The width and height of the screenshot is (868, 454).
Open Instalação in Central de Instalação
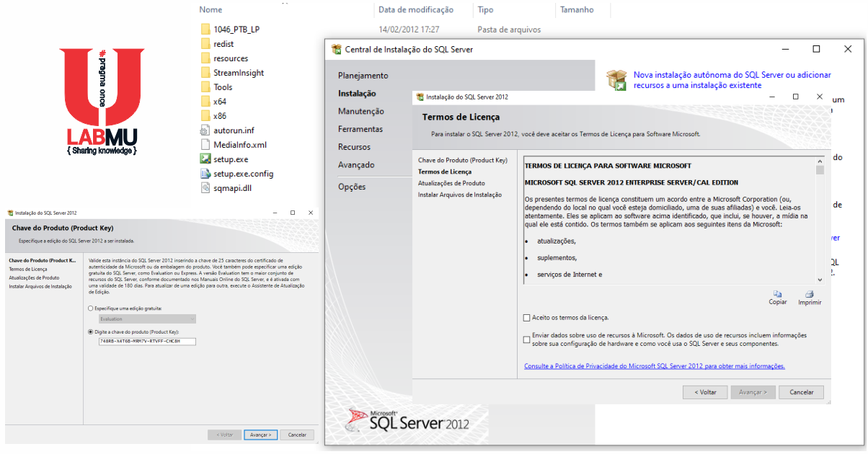tap(357, 94)
